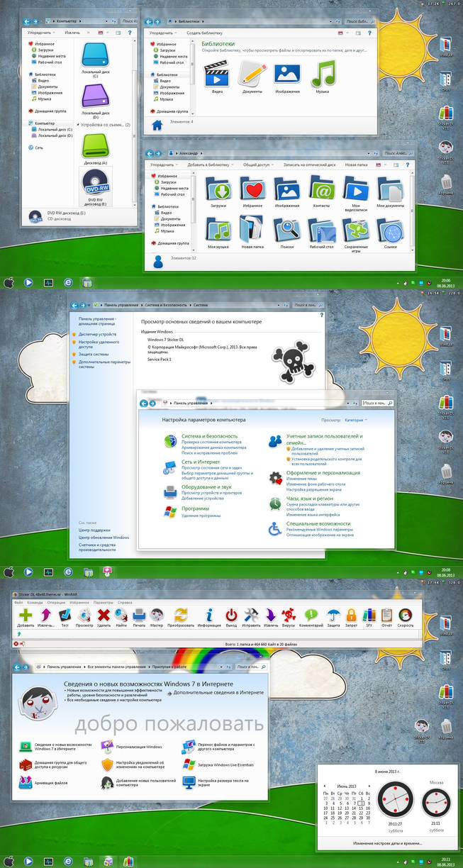
Task: Expand Упорядочить dropdown in Библиотеки window
Action: (x=162, y=33)
